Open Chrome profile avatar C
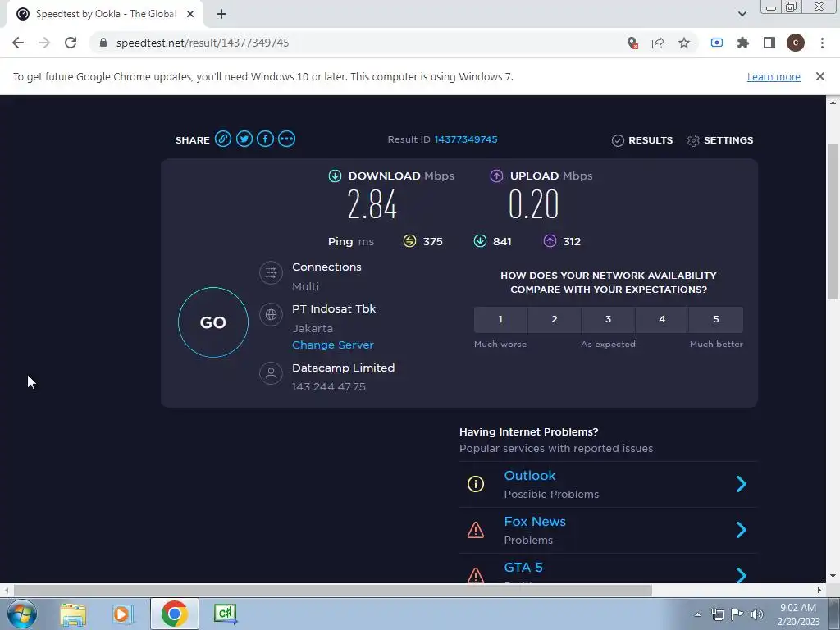The width and height of the screenshot is (840, 630). click(796, 43)
